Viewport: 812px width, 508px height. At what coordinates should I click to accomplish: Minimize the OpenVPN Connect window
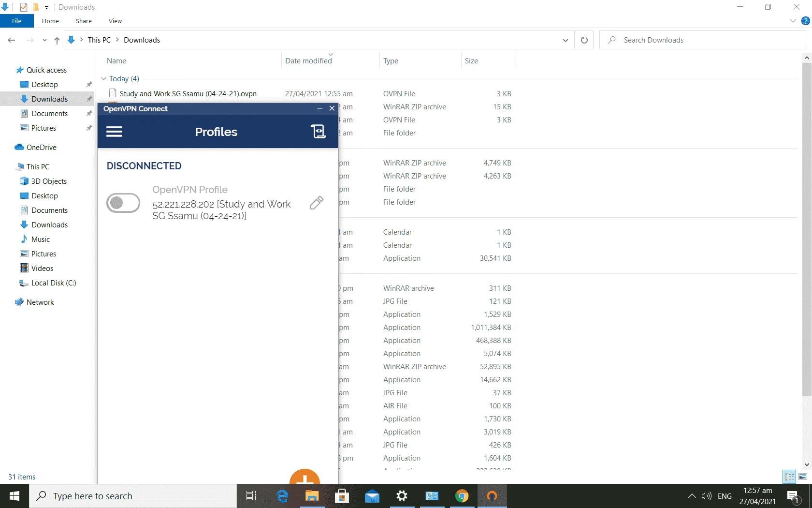[319, 108]
